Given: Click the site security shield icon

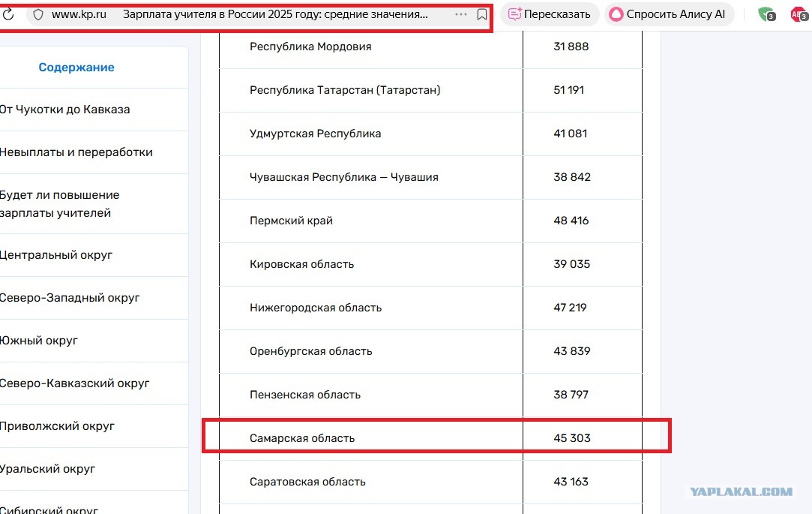Looking at the screenshot, I should pyautogui.click(x=37, y=14).
